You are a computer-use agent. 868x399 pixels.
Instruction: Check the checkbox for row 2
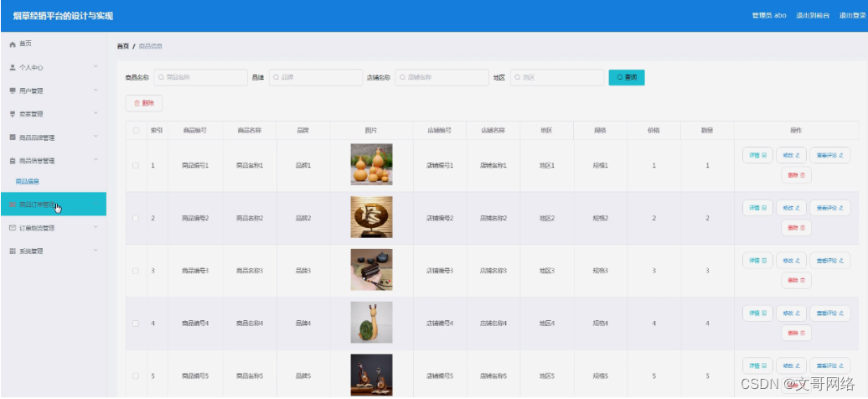click(x=137, y=218)
